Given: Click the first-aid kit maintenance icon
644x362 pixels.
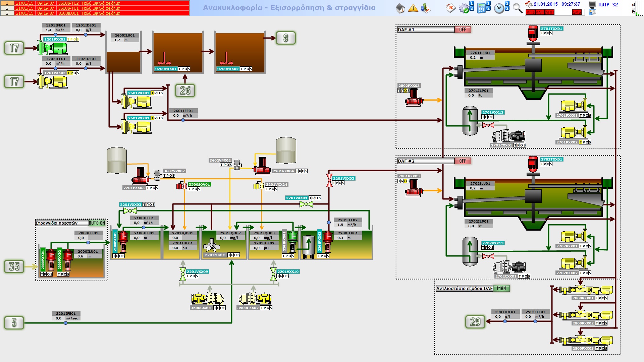Looking at the screenshot, I should tap(450, 8).
